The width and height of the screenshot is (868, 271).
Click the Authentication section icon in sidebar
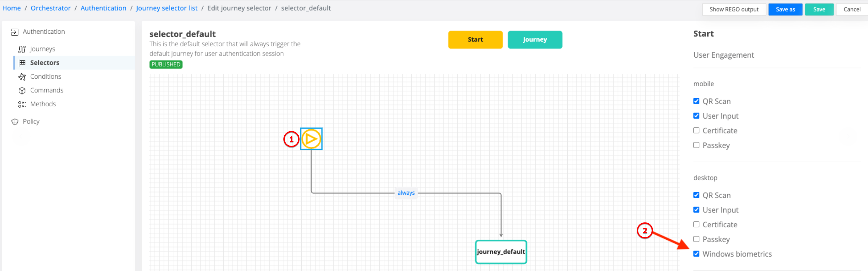[14, 32]
